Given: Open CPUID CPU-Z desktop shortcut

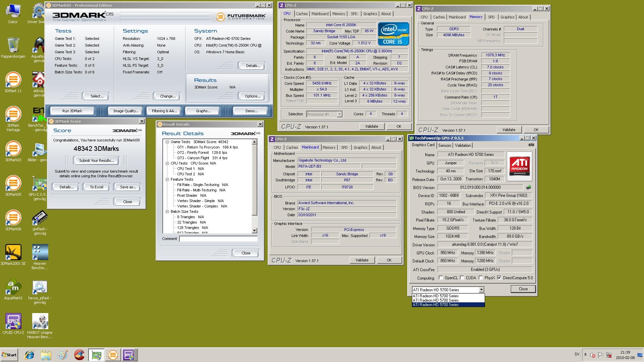Looking at the screenshot, I should pyautogui.click(x=13, y=324).
